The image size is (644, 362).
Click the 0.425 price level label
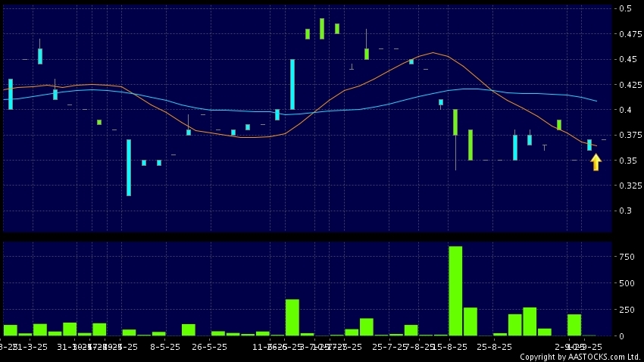[x=630, y=85]
